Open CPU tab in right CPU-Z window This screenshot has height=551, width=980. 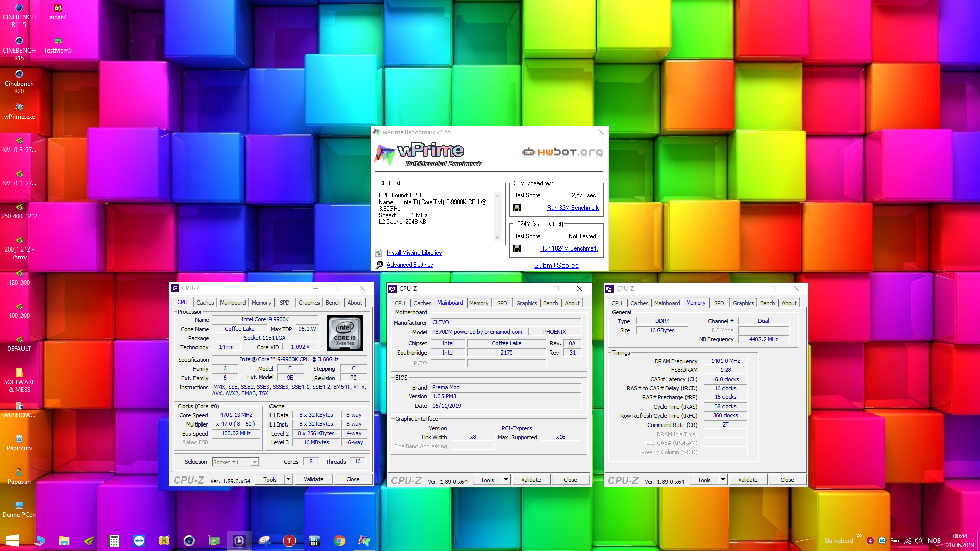[x=617, y=303]
